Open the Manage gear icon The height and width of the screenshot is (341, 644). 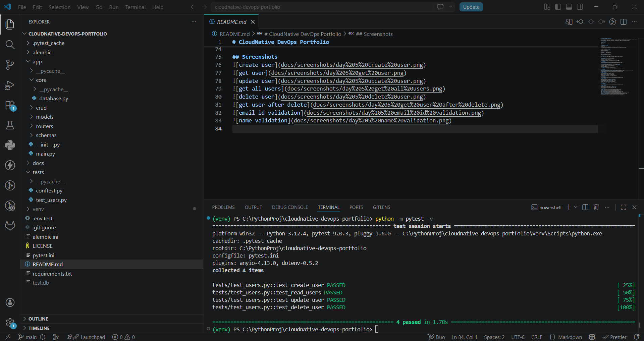click(x=10, y=323)
